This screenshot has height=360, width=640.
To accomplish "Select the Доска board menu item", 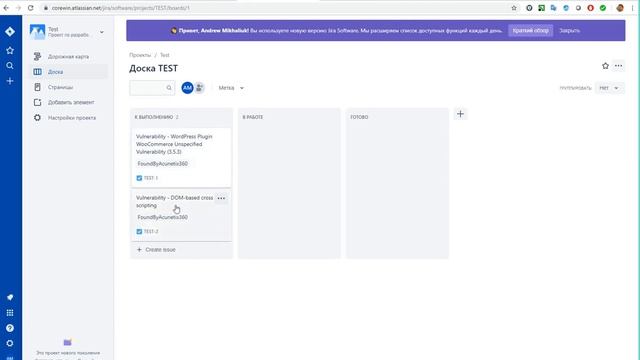I will coord(69,72).
